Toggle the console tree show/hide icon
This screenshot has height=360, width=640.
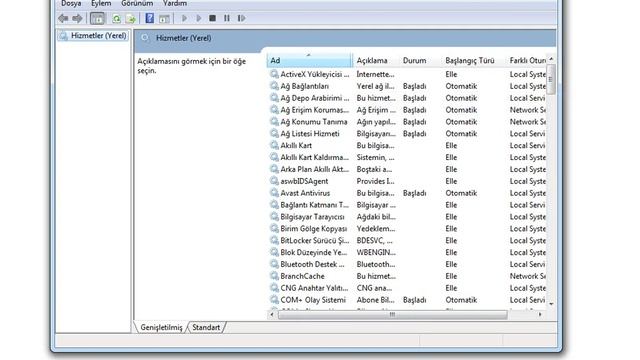pyautogui.click(x=97, y=18)
